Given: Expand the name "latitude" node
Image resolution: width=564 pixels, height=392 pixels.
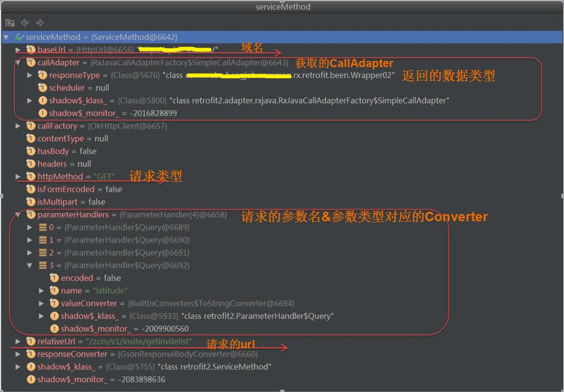Looking at the screenshot, I should 41,290.
